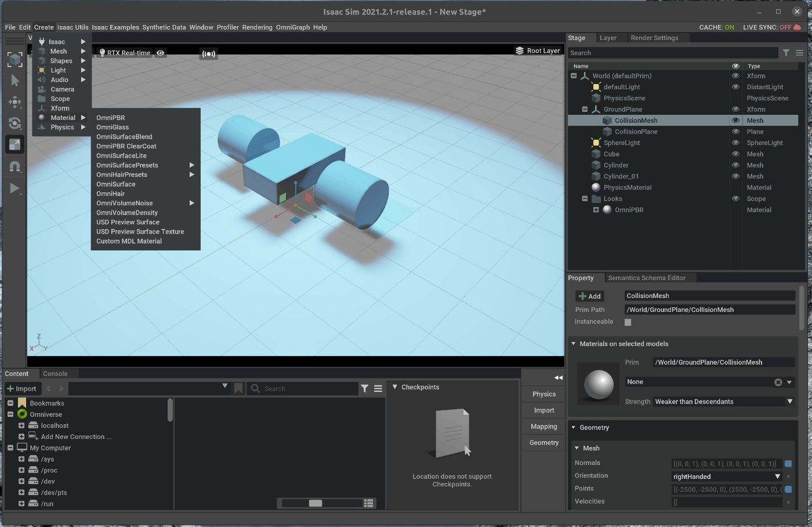Image resolution: width=812 pixels, height=527 pixels.
Task: Switch Content browser to grid view icon
Action: pyautogui.click(x=368, y=503)
